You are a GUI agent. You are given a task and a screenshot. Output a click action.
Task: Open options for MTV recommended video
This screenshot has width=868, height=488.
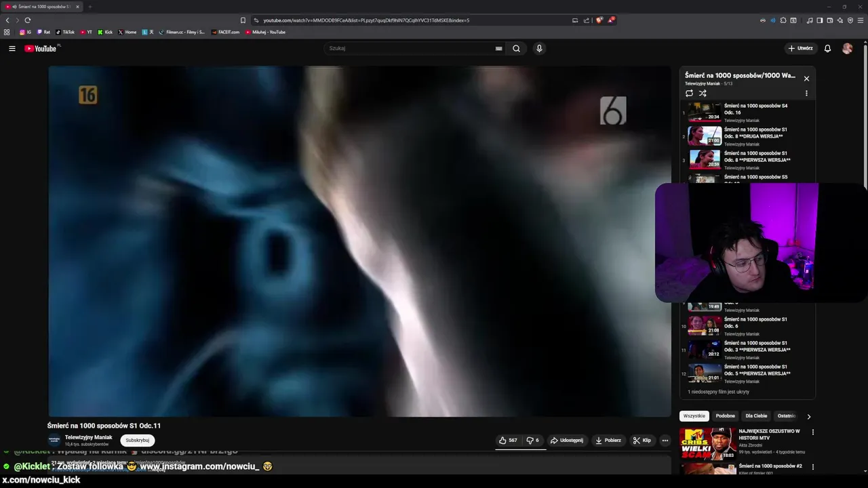click(x=812, y=432)
